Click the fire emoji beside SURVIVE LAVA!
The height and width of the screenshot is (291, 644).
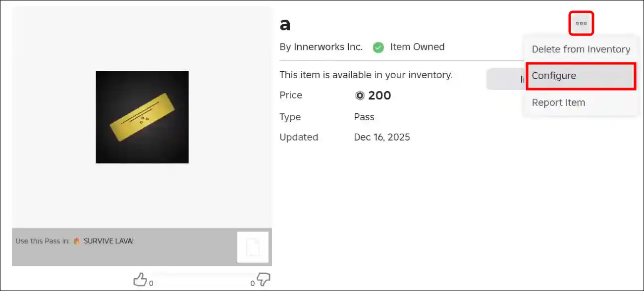click(76, 241)
